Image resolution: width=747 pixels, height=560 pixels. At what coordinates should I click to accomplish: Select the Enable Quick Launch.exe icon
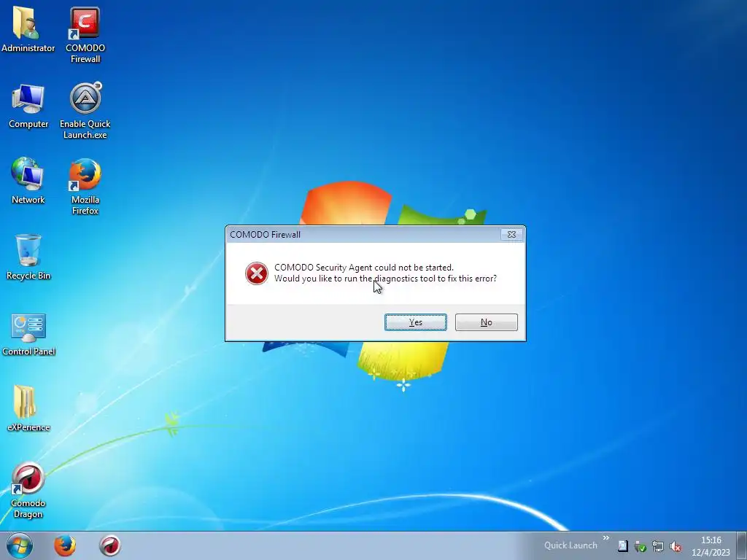pos(85,111)
